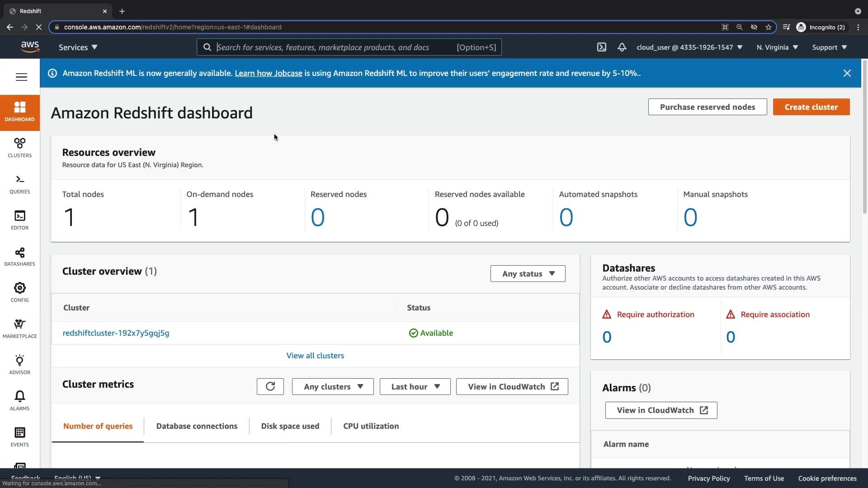Switch to CPU utilization tab

(371, 426)
